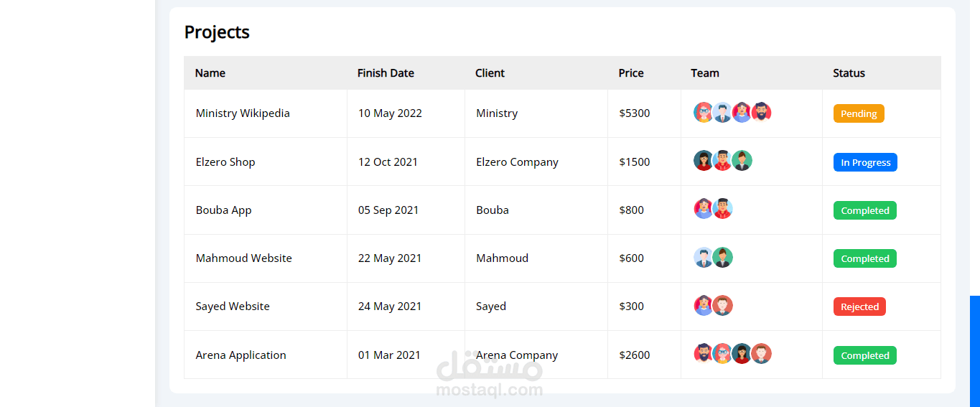Viewport: 980px width, 407px height.
Task: Click first team avatar in Ministry Wikipedia row
Action: pos(703,112)
